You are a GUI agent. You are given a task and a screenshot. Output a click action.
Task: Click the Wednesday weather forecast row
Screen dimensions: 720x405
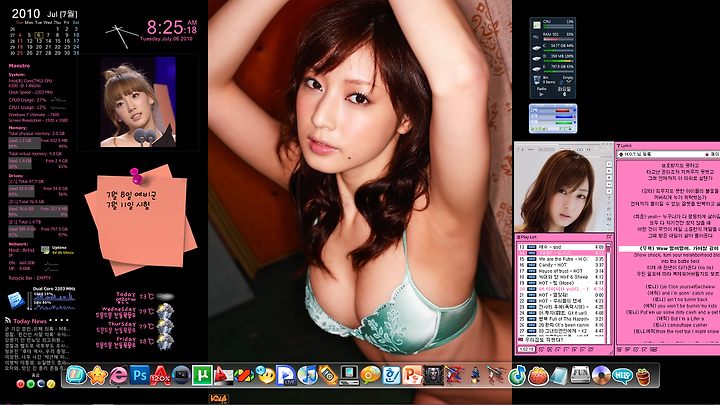pos(135,312)
